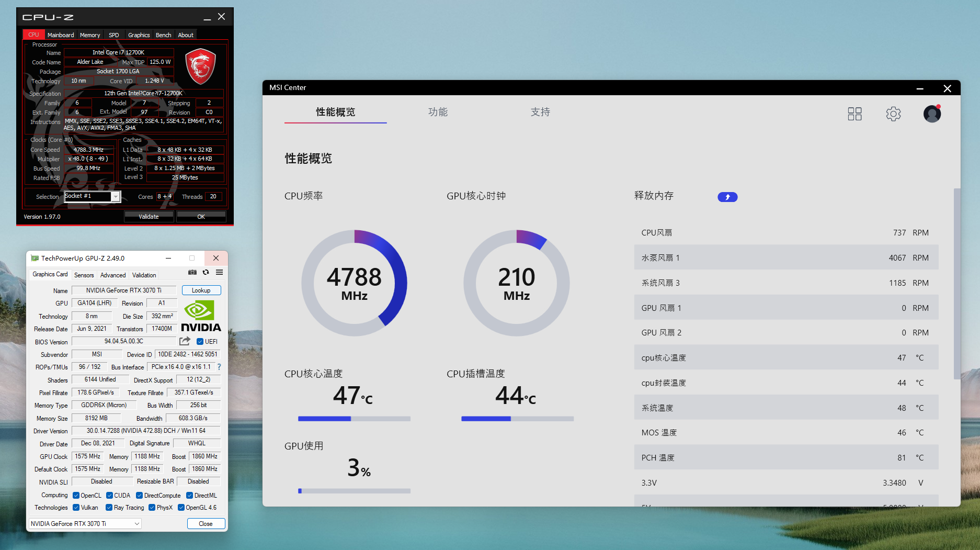Toggle the DirectCompute checkbox

139,496
